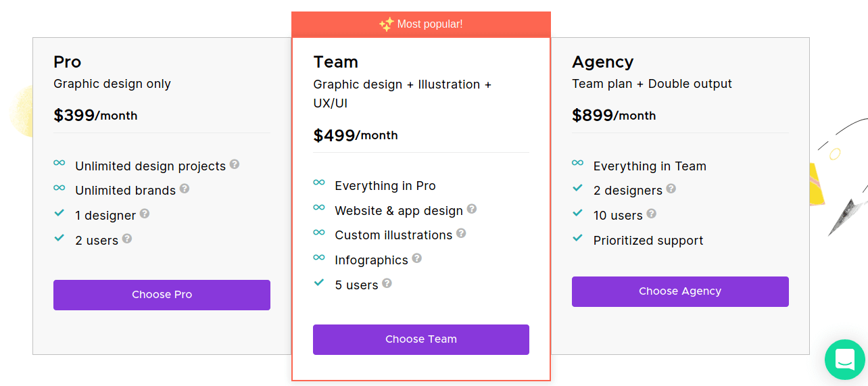Click the Choose Pro button

[162, 295]
